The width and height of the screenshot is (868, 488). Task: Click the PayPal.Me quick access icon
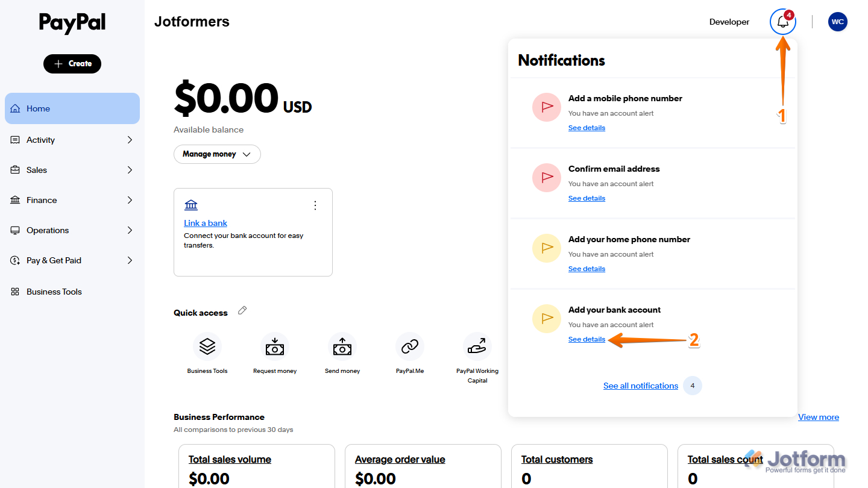[410, 346]
